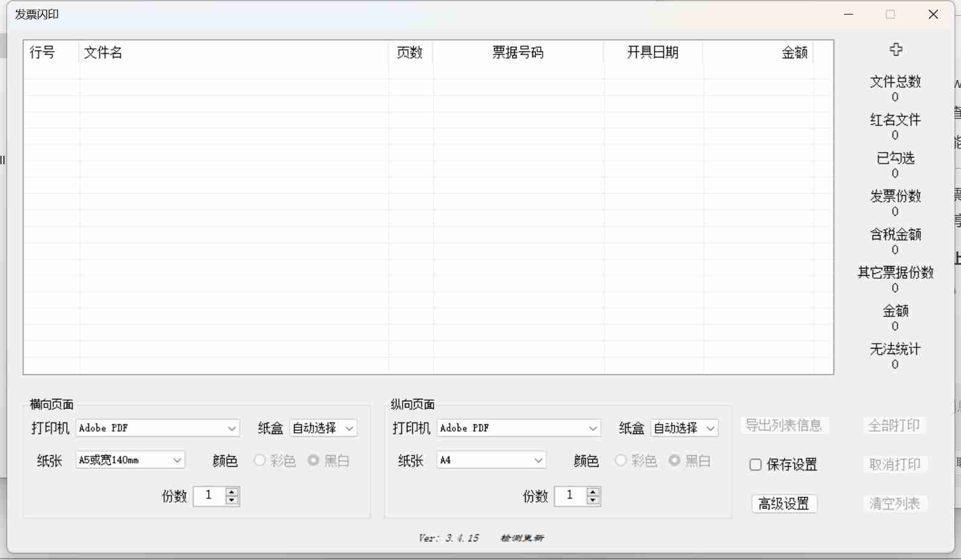The image size is (961, 560).
Task: Select 彩色 radio under 横向页面
Action: click(260, 461)
